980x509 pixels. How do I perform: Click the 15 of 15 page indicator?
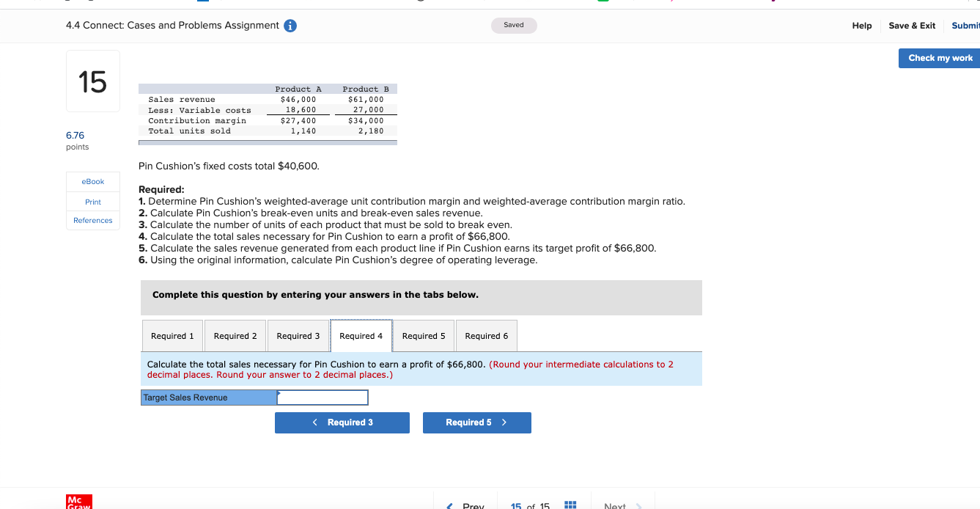(x=528, y=505)
